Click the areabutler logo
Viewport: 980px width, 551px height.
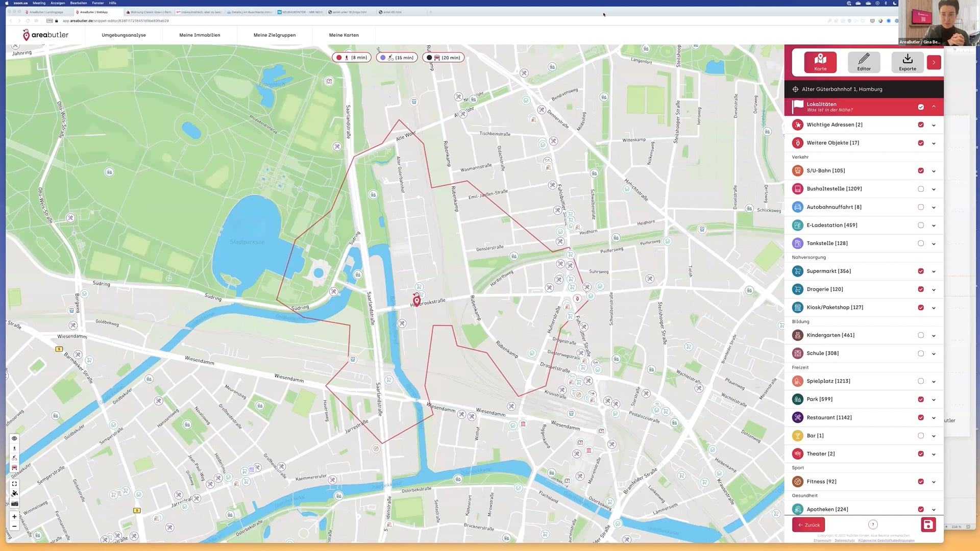pos(45,35)
